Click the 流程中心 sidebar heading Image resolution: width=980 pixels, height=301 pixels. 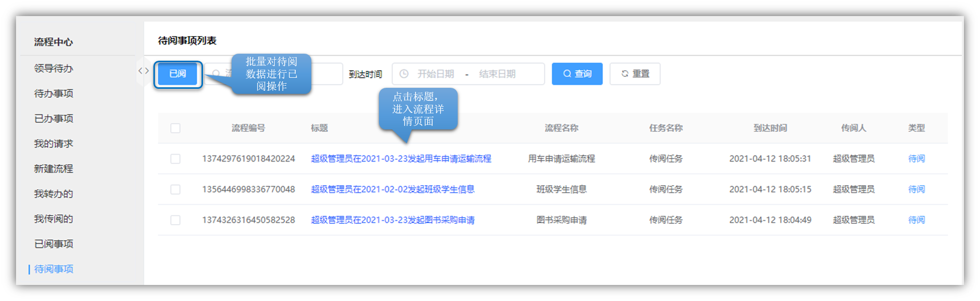pyautogui.click(x=53, y=42)
